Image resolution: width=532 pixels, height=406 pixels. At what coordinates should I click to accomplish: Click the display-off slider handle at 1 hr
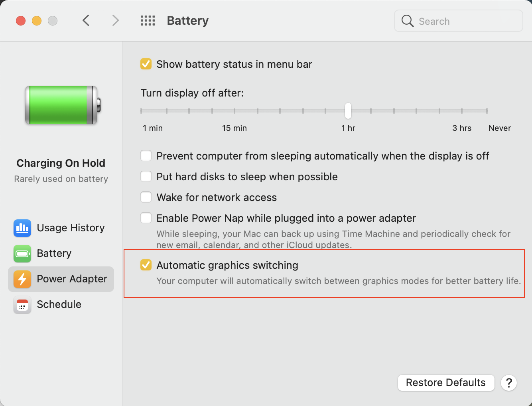[x=348, y=111]
